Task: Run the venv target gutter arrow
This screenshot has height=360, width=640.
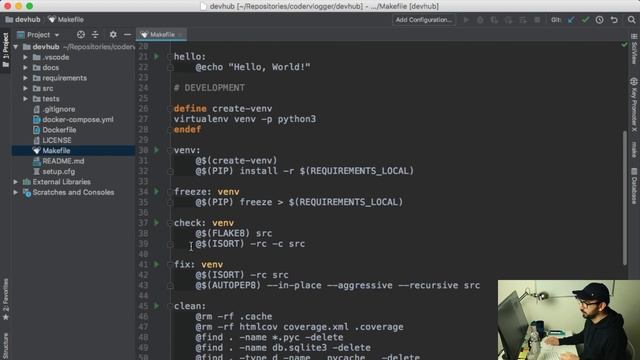Action: click(x=156, y=150)
